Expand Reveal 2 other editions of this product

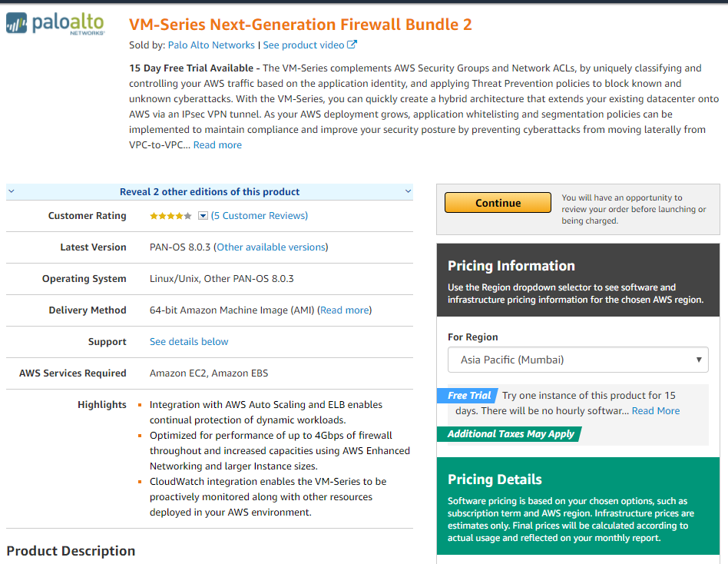[x=210, y=191]
